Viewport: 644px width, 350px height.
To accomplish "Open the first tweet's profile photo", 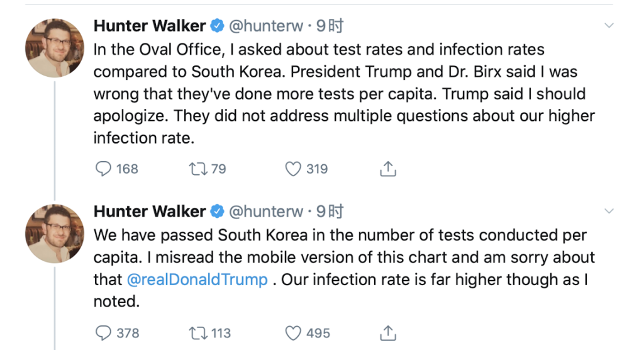I will click(55, 48).
